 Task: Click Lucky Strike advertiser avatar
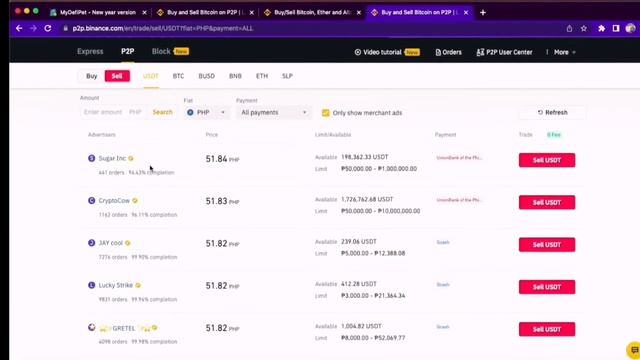point(91,285)
